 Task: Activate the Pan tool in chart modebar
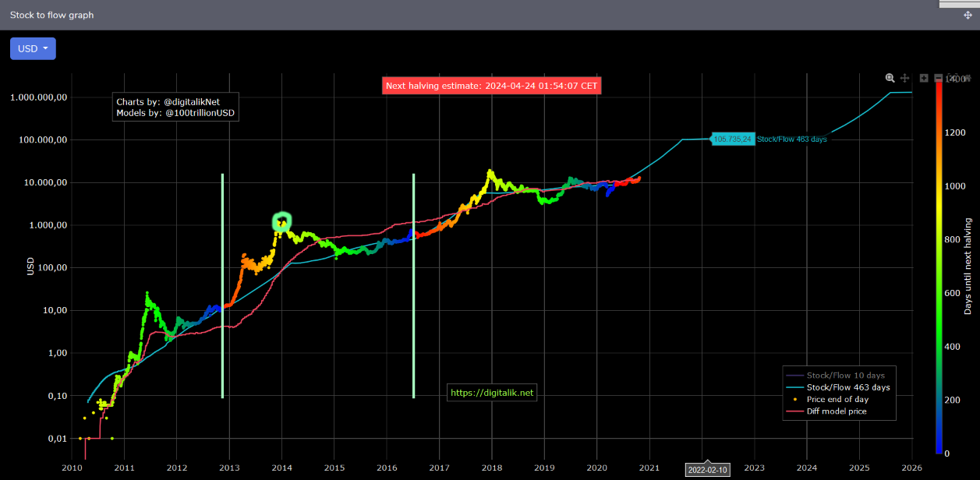(x=905, y=78)
